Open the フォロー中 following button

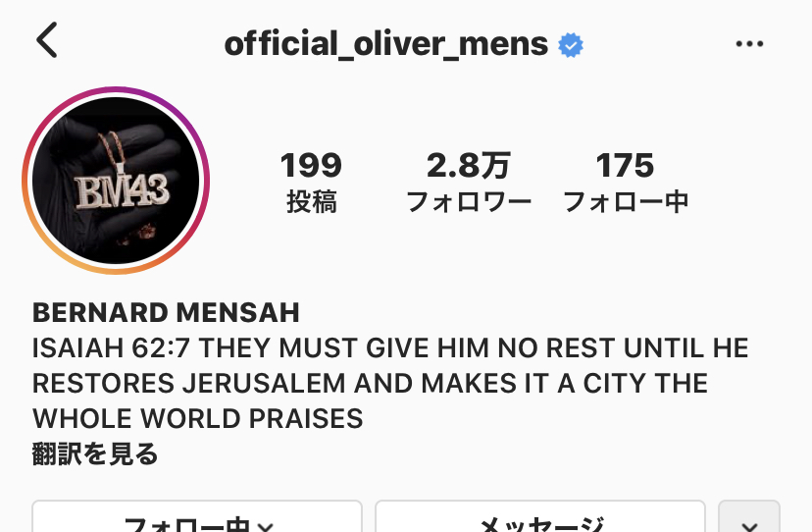pos(197,516)
